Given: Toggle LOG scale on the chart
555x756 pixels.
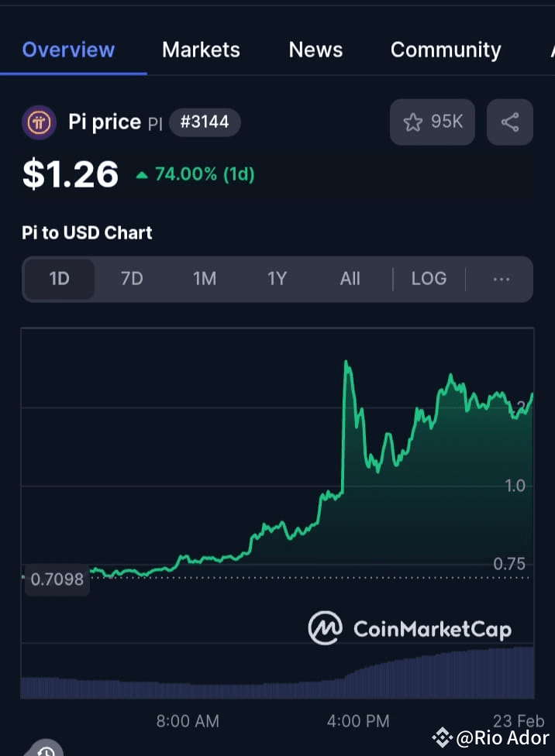Looking at the screenshot, I should tap(429, 278).
